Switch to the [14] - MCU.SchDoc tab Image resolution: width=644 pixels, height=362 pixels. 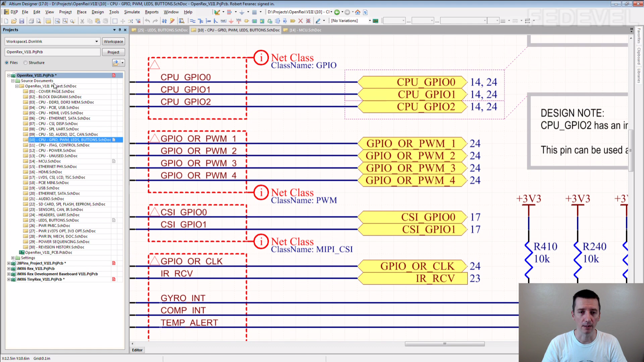pyautogui.click(x=305, y=30)
